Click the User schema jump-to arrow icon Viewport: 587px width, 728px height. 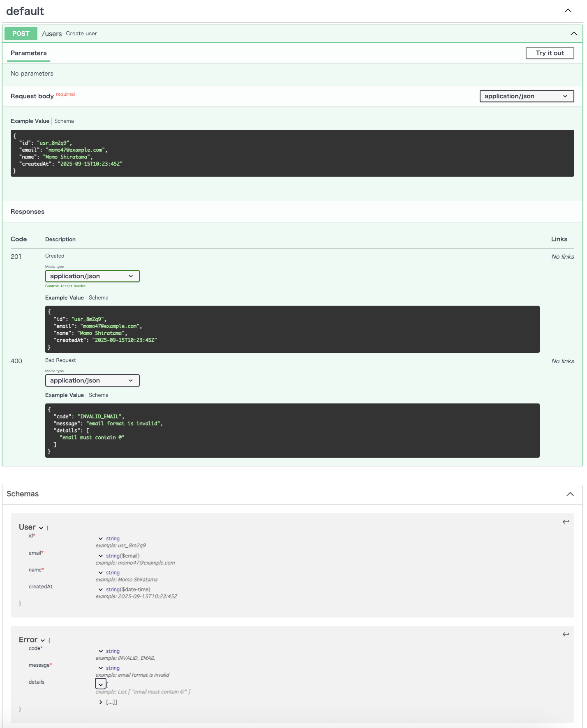pyautogui.click(x=566, y=522)
